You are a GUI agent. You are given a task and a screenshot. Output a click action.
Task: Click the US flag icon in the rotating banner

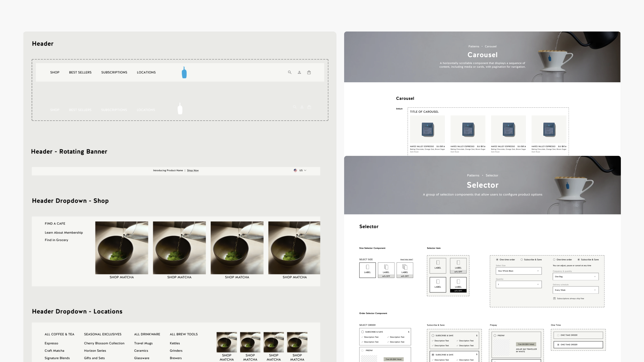pos(295,170)
